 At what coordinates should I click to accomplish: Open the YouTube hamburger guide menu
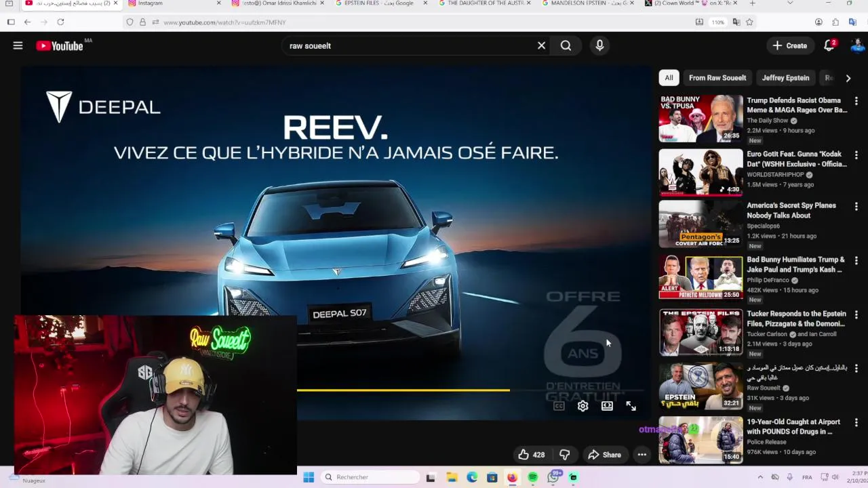[x=18, y=45]
